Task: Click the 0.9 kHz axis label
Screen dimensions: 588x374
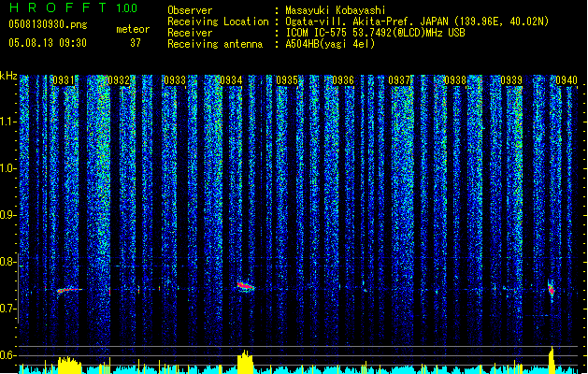Action: tap(8, 215)
